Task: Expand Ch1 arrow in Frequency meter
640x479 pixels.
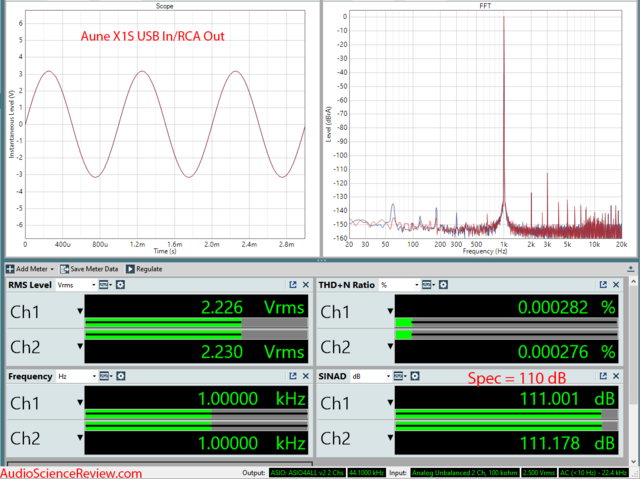Action: [80, 403]
